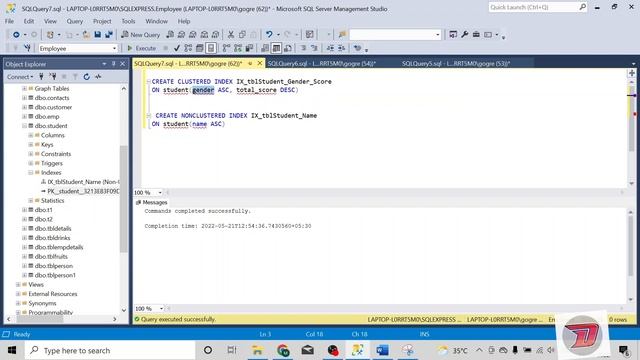
Task: Open the Edit menu
Action: pyautogui.click(x=29, y=21)
